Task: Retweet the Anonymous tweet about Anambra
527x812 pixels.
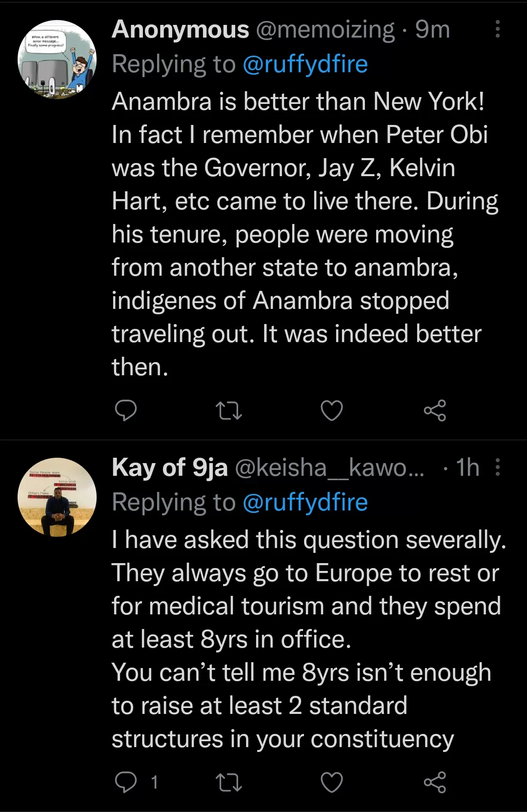Action: click(229, 410)
